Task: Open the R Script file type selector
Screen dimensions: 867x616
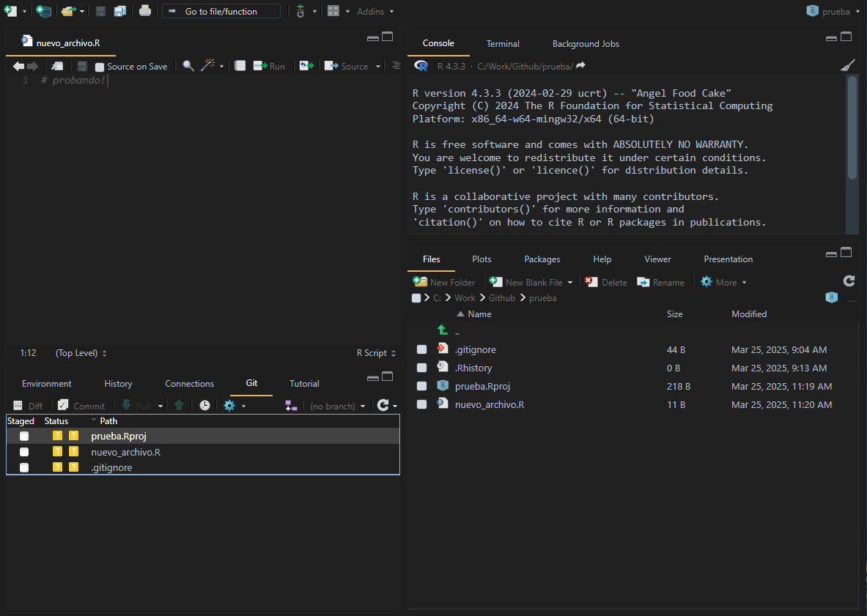Action: coord(376,353)
